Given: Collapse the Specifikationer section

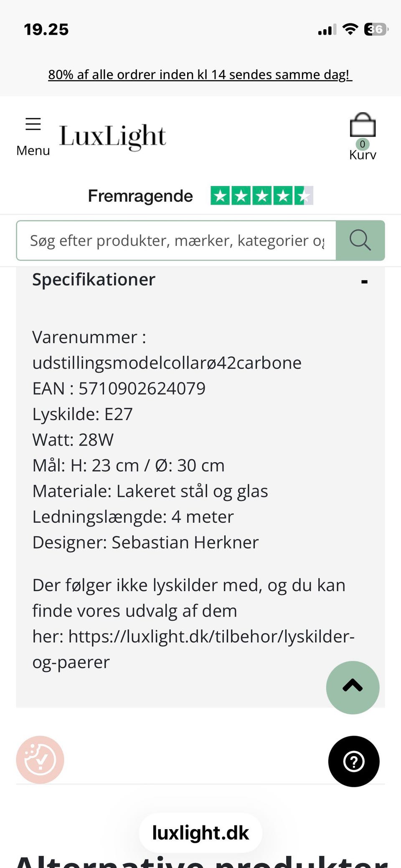Looking at the screenshot, I should tap(365, 280).
